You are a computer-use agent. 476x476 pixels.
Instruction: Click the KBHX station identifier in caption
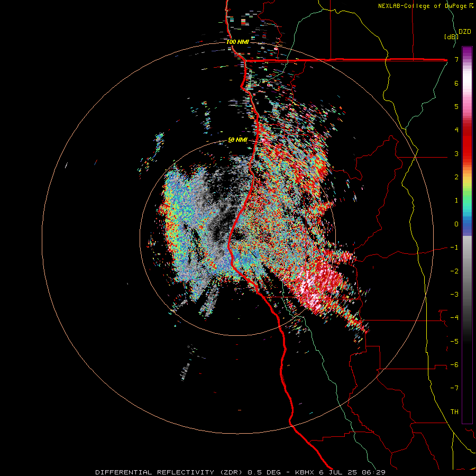tap(305, 472)
